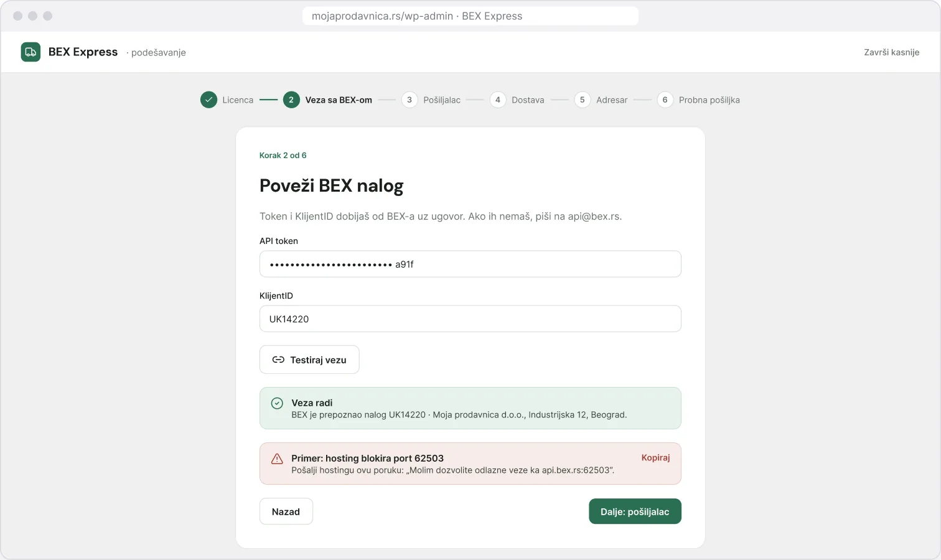
Task: Click the KlijentID label
Action: click(276, 296)
